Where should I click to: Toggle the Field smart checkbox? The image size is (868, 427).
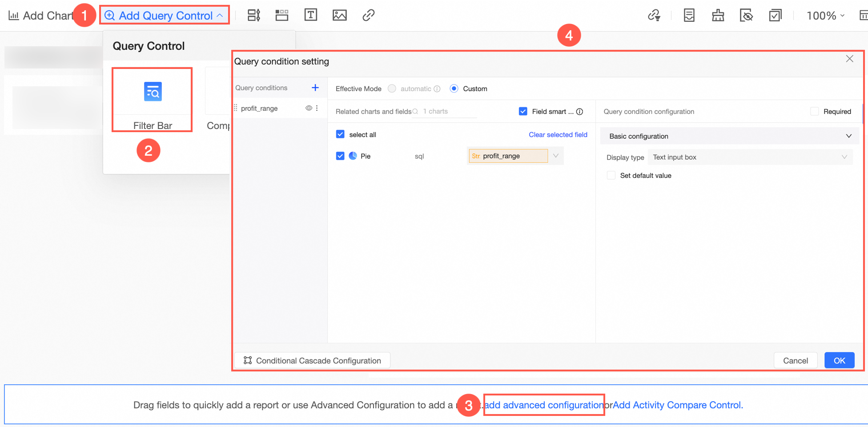pyautogui.click(x=523, y=111)
